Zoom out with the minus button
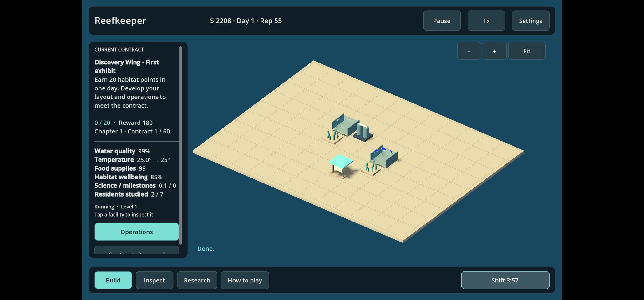Image resolution: width=644 pixels, height=300 pixels. 469,51
